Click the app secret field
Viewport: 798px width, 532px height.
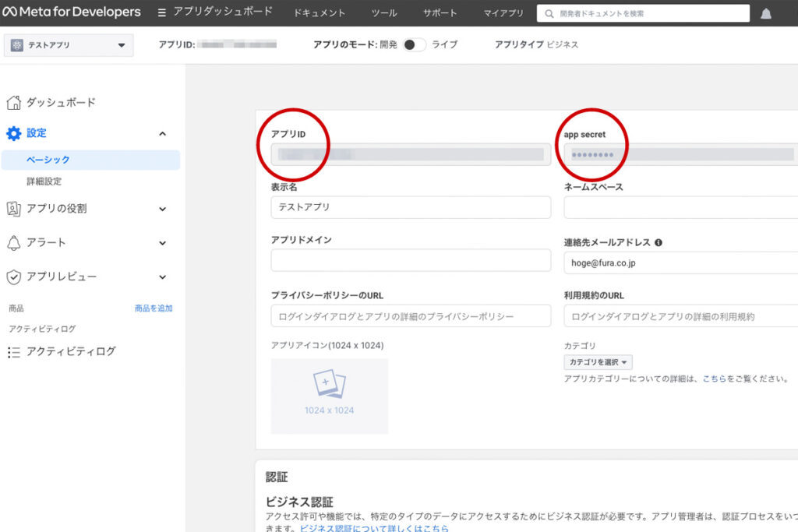[681, 154]
